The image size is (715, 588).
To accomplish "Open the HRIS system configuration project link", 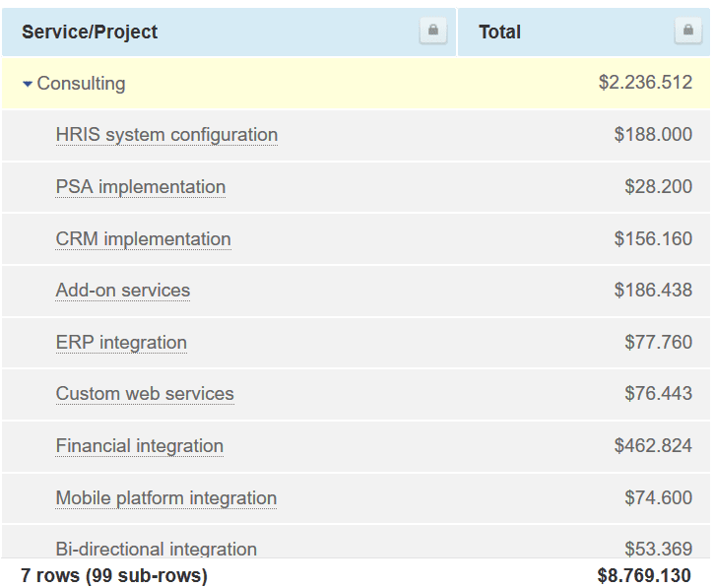I will (166, 135).
